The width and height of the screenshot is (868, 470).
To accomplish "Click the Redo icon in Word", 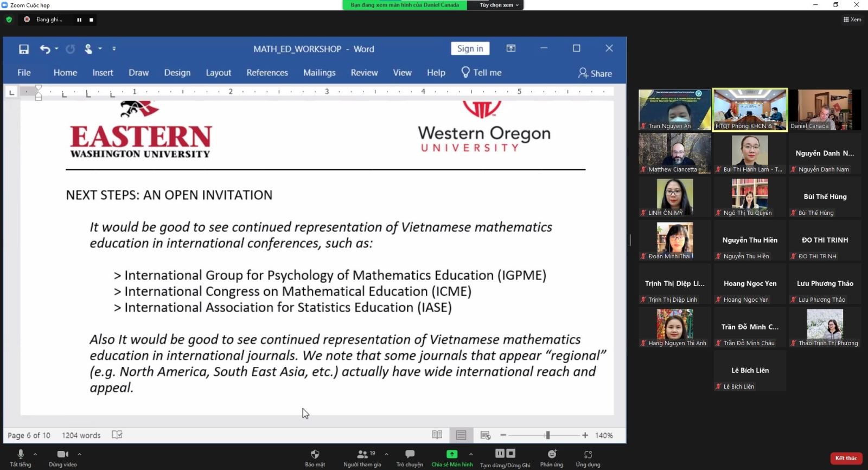I will click(70, 49).
